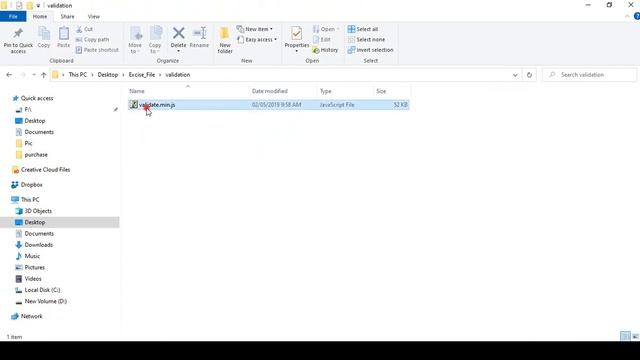640x360 pixels.
Task: Click Select all
Action: [363, 29]
